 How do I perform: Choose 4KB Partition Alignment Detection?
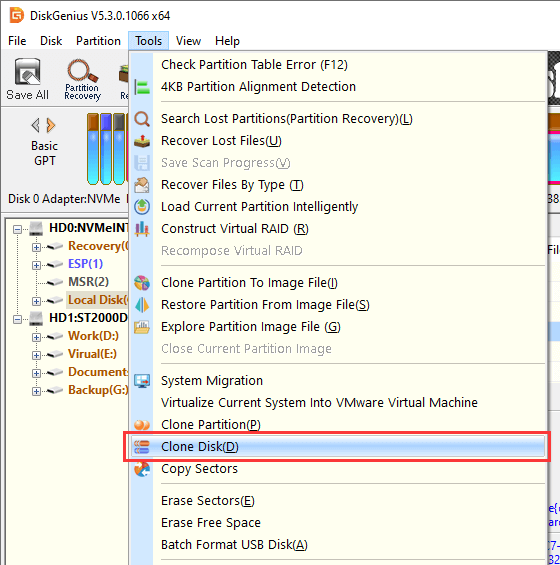pyautogui.click(x=338, y=87)
